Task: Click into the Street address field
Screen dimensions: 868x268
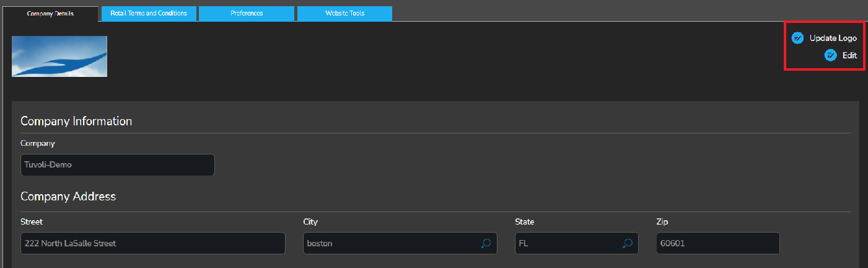Action: point(152,243)
